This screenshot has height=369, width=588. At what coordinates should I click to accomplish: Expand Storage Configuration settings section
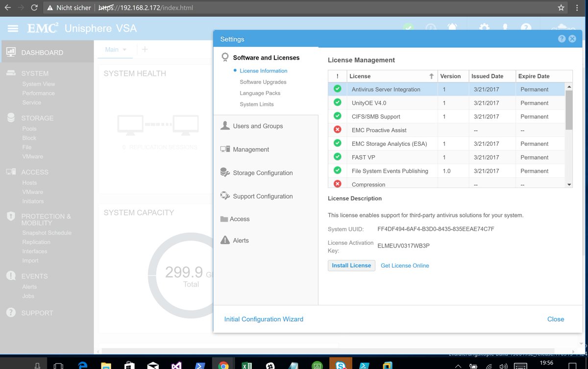pyautogui.click(x=263, y=173)
